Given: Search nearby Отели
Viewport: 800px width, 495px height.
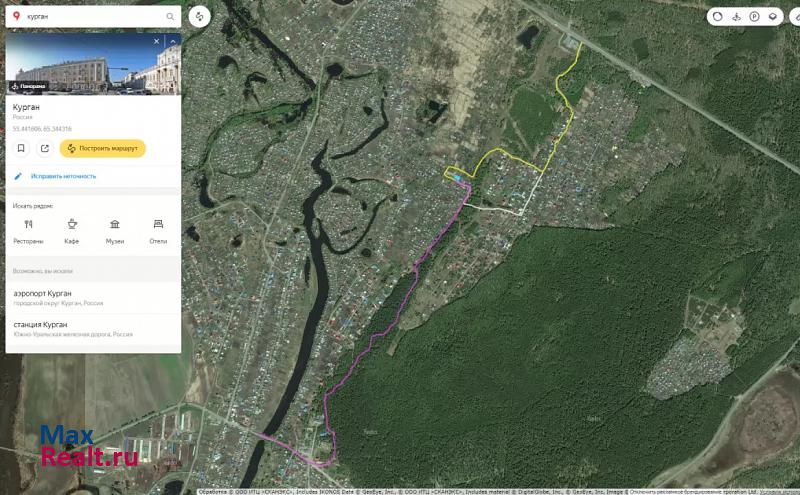Looking at the screenshot, I should point(158,231).
